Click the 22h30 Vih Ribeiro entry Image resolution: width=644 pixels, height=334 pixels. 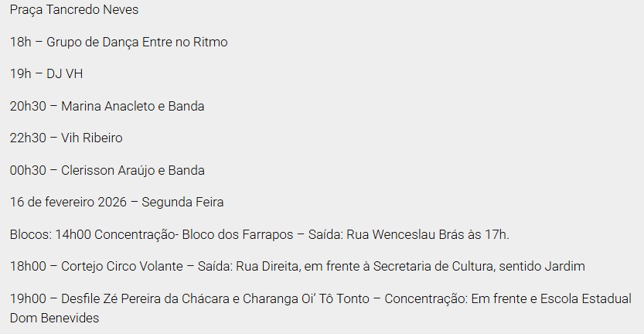coord(66,138)
